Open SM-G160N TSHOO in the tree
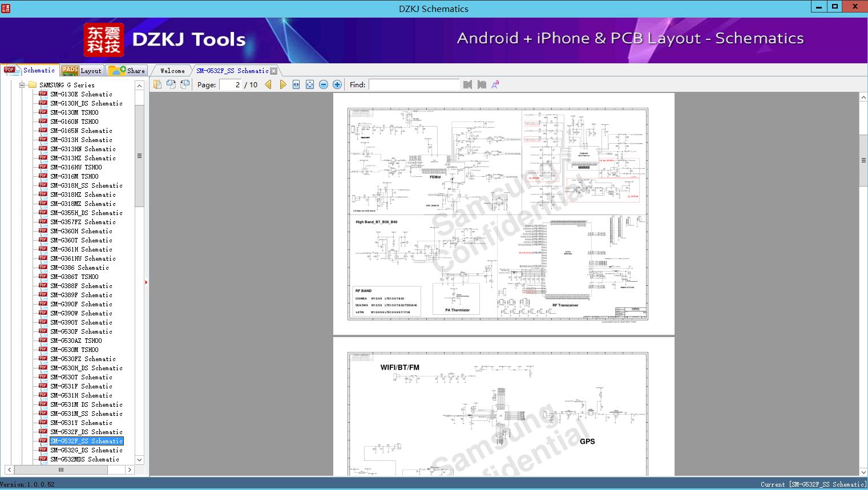This screenshot has width=868, height=490. (74, 122)
